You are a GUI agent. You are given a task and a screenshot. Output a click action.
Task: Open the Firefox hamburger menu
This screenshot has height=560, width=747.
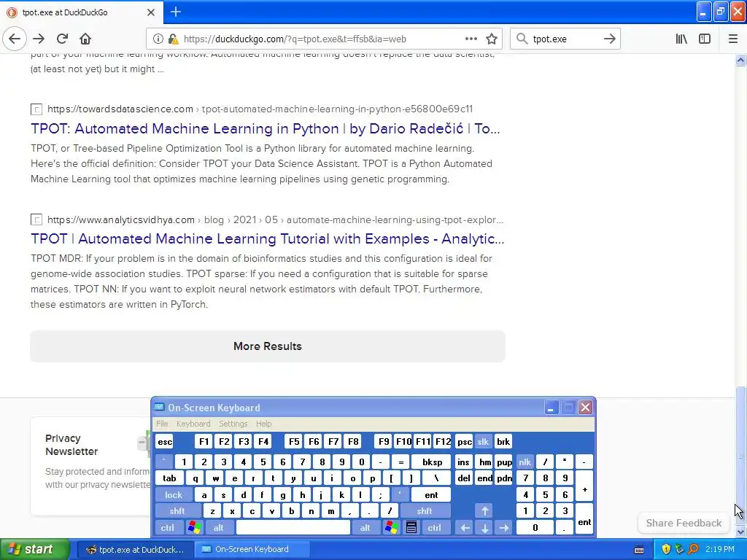point(733,39)
